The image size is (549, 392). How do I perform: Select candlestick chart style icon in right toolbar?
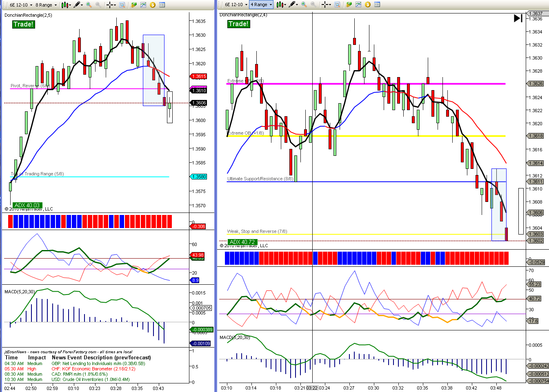tap(280, 4)
